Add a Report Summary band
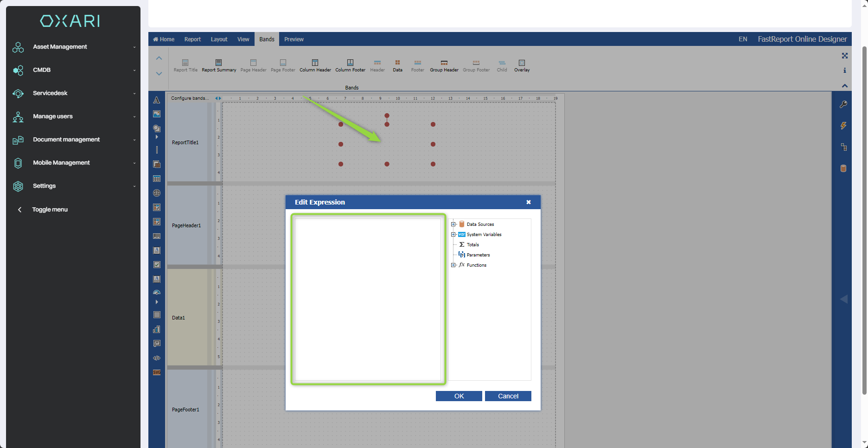The height and width of the screenshot is (448, 868). click(x=219, y=65)
